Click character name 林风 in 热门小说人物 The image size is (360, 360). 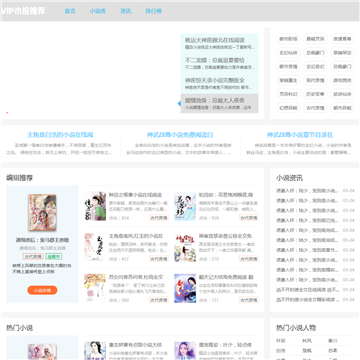(307, 341)
